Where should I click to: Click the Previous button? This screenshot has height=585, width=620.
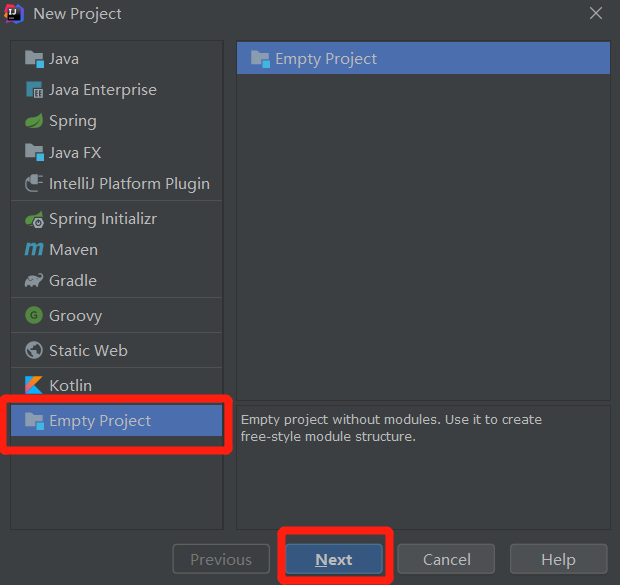[221, 559]
